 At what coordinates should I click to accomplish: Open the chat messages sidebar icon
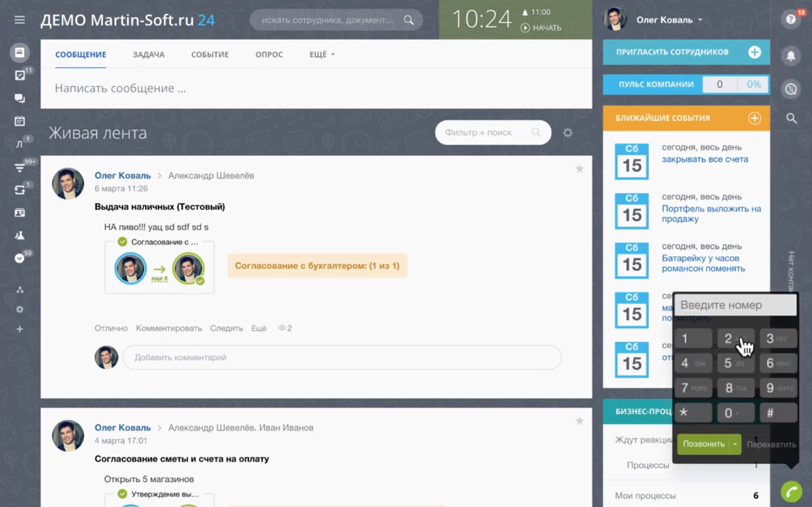20,98
